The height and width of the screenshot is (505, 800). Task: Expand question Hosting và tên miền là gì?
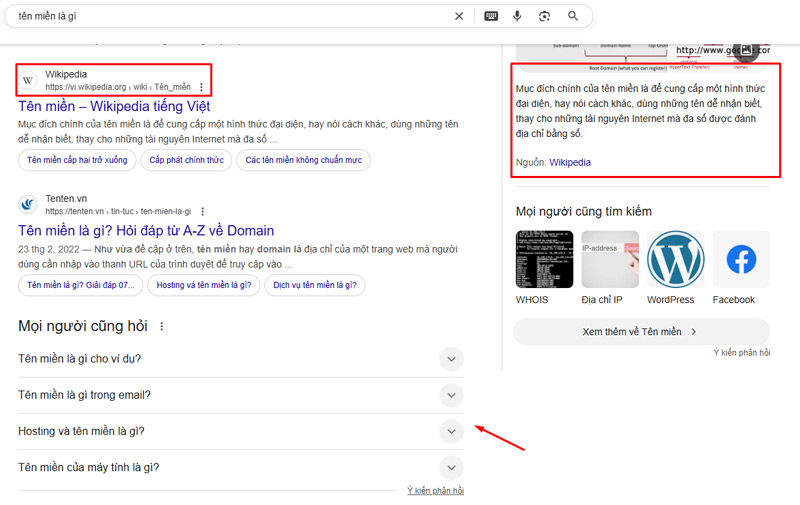(241, 432)
